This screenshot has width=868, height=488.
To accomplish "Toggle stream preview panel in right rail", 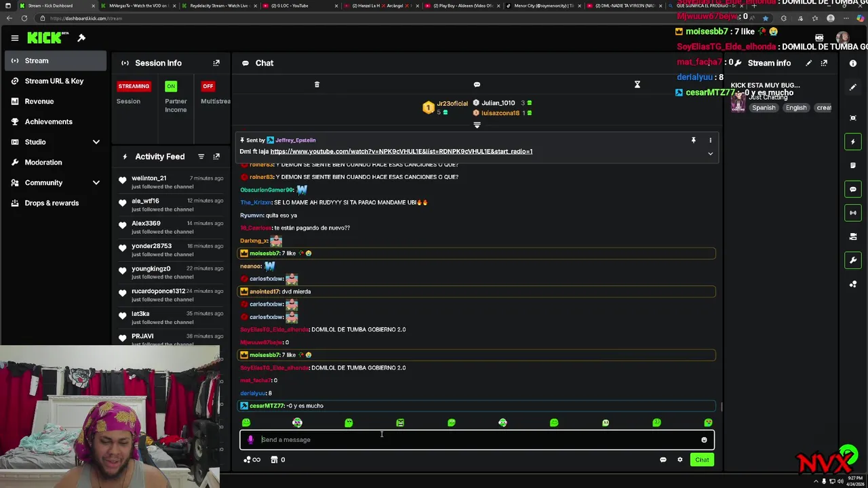I will (x=853, y=118).
